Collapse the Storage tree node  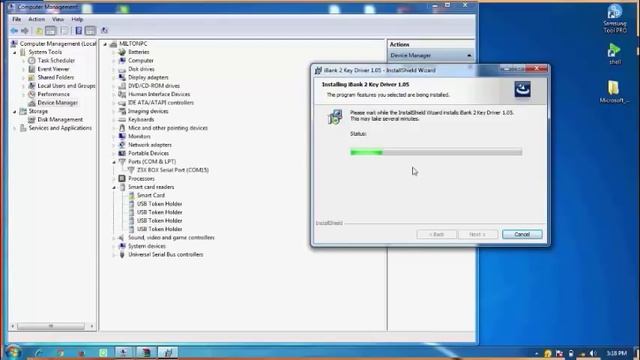pyautogui.click(x=15, y=111)
